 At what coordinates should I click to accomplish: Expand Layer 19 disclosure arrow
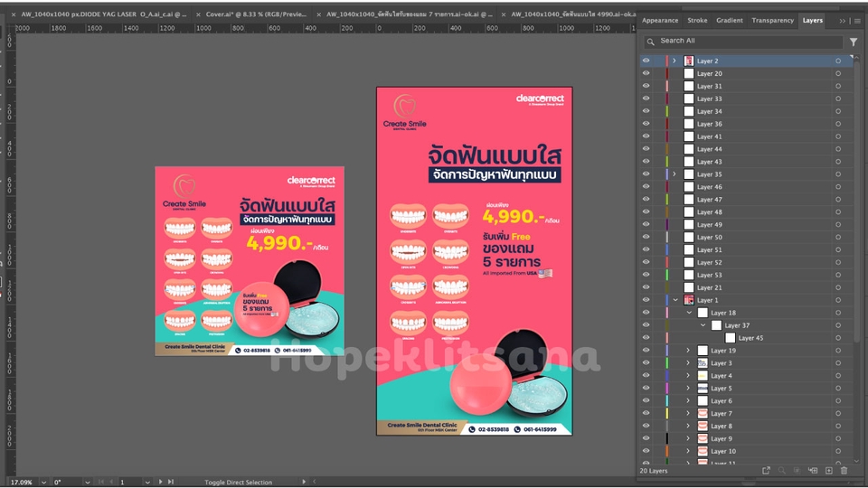(x=688, y=351)
